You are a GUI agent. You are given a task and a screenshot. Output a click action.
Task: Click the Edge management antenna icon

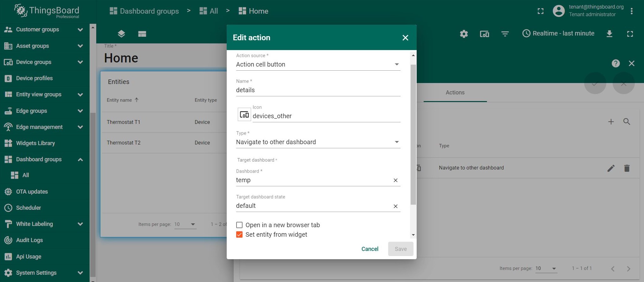pyautogui.click(x=8, y=127)
